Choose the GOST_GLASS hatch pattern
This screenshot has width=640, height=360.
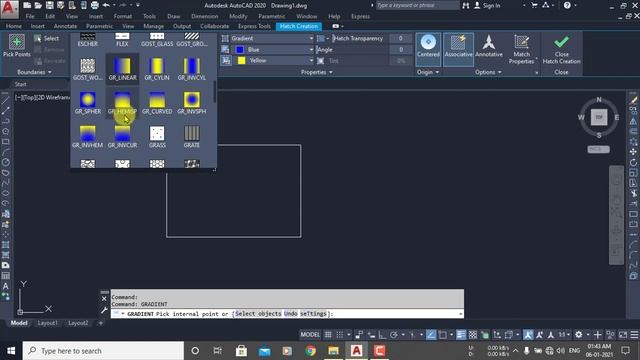(157, 40)
